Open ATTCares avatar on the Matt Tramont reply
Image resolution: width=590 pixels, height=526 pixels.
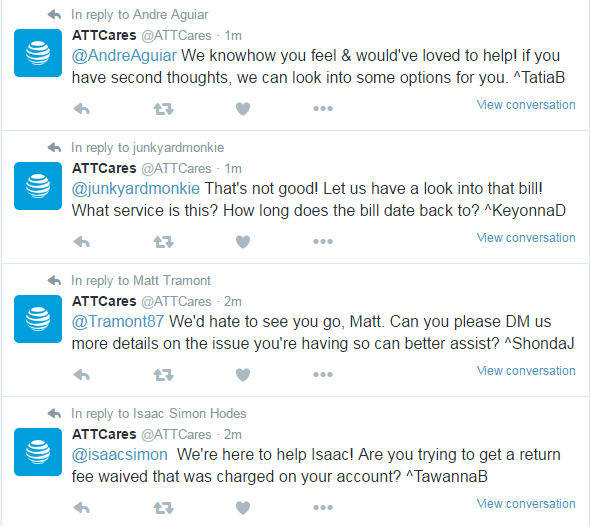[38, 319]
